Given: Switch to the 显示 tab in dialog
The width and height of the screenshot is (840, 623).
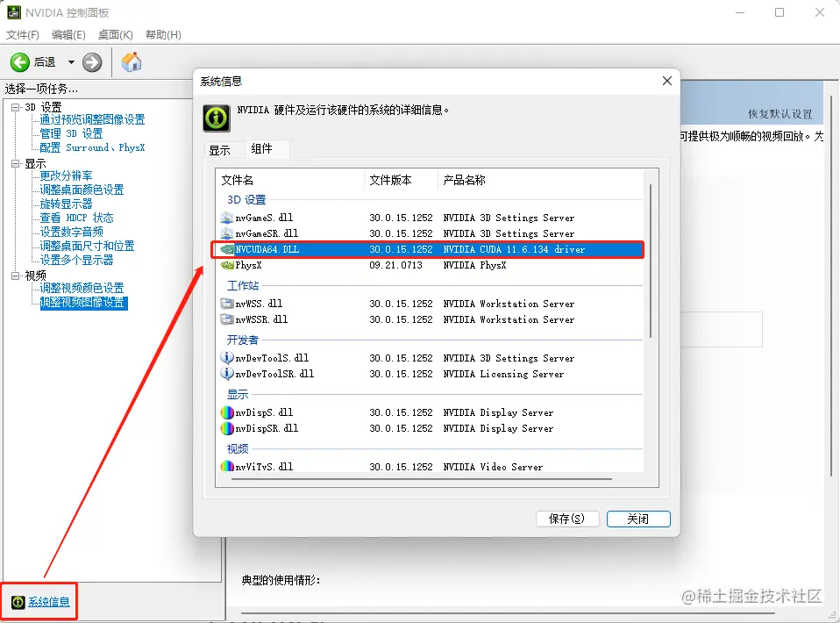Looking at the screenshot, I should pos(219,150).
